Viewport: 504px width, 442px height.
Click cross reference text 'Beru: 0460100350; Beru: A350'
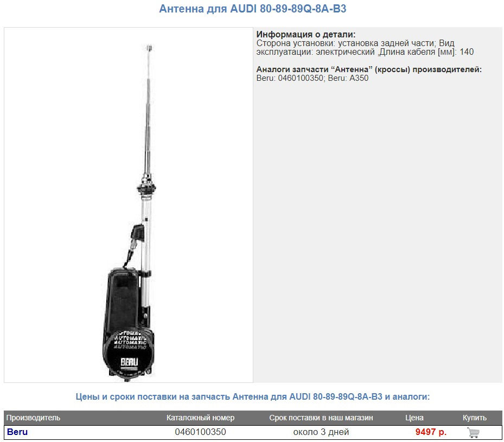[x=312, y=78]
